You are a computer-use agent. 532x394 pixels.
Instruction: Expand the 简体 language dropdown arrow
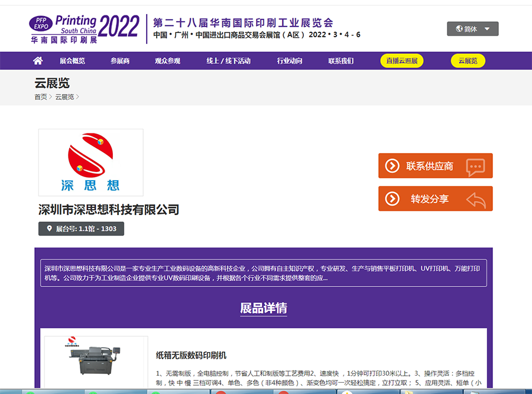(x=487, y=29)
